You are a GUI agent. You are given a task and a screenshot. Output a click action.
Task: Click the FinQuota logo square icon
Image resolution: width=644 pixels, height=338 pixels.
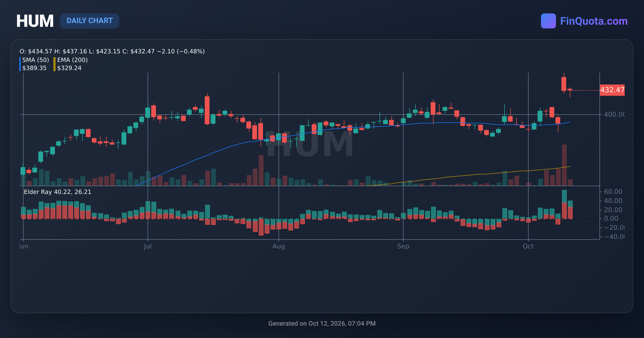pyautogui.click(x=548, y=21)
